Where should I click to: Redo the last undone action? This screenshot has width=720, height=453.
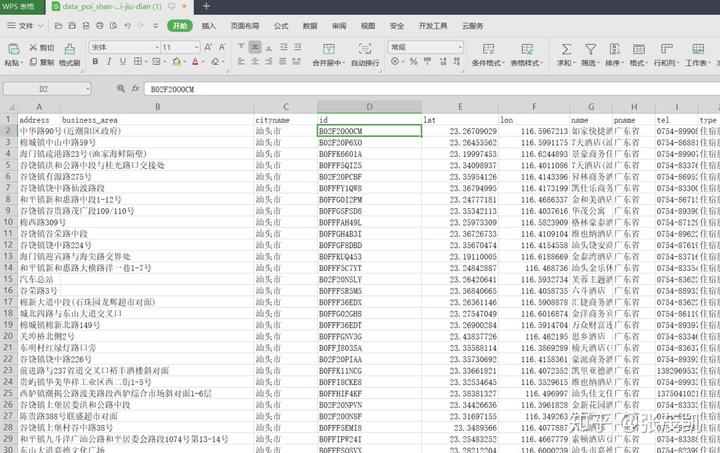point(141,26)
